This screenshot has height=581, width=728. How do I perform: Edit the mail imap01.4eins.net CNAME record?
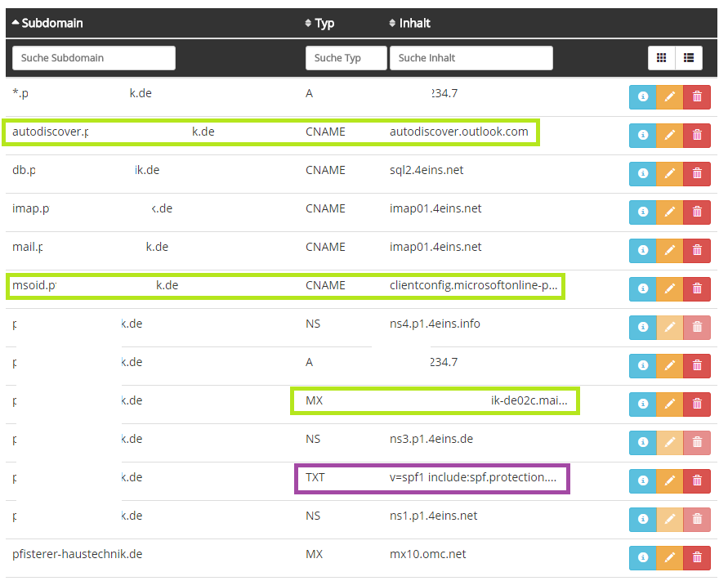coord(669,251)
